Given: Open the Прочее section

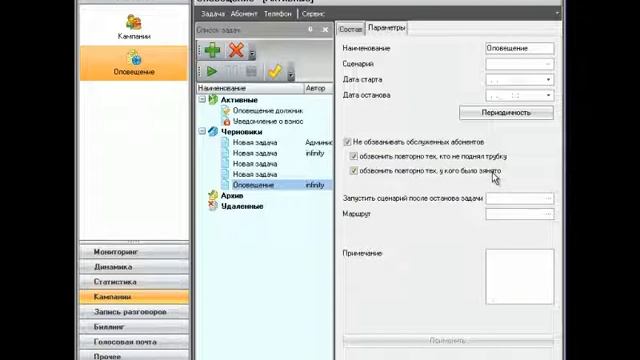Looking at the screenshot, I should click(134, 356).
